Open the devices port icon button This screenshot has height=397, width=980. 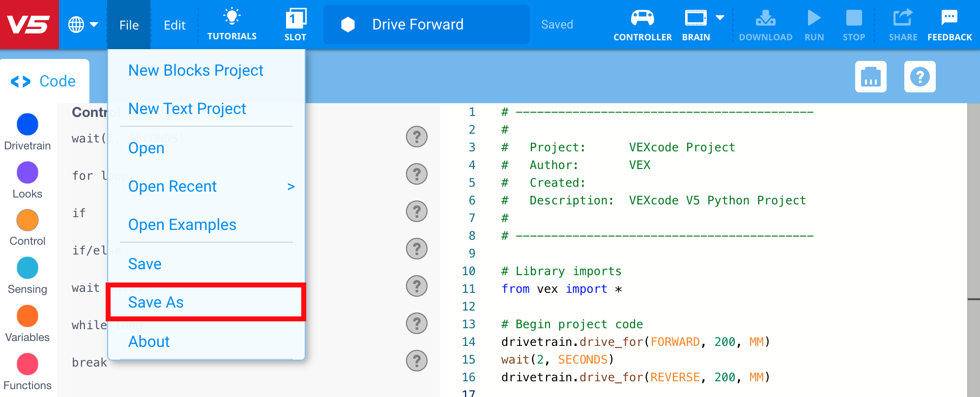pyautogui.click(x=870, y=77)
